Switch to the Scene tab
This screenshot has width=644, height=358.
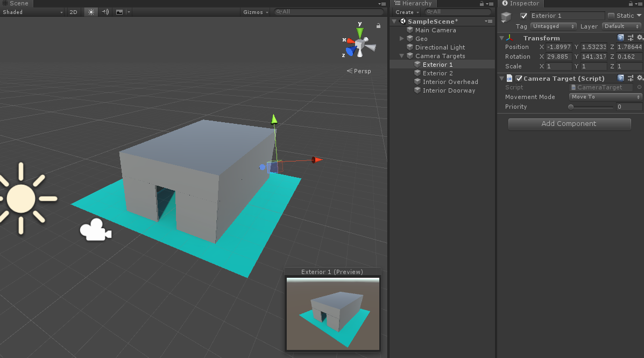17,3
